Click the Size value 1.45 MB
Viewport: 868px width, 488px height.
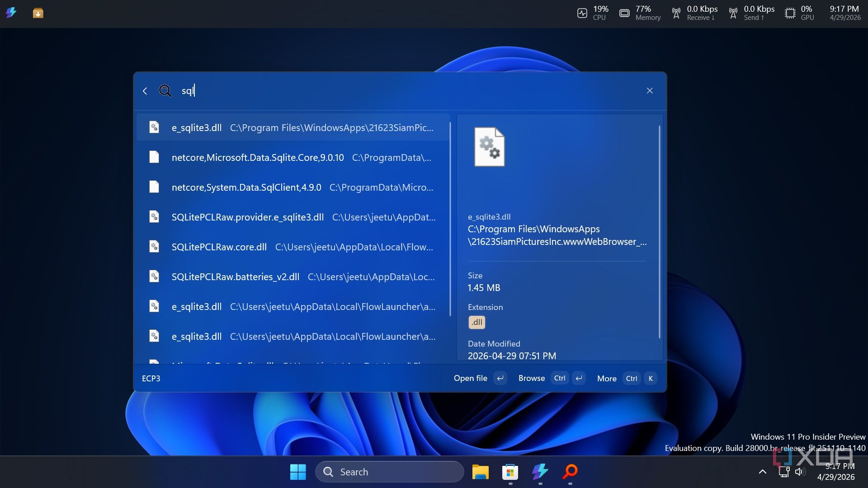click(x=484, y=288)
